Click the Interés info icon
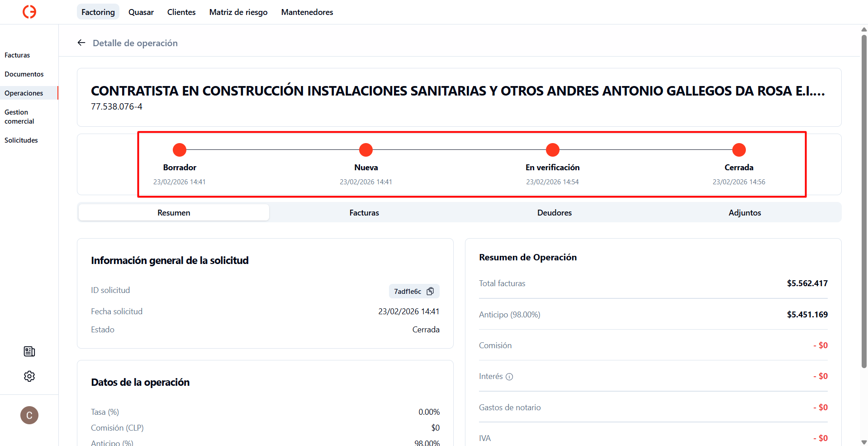Image resolution: width=868 pixels, height=446 pixels. [x=509, y=377]
